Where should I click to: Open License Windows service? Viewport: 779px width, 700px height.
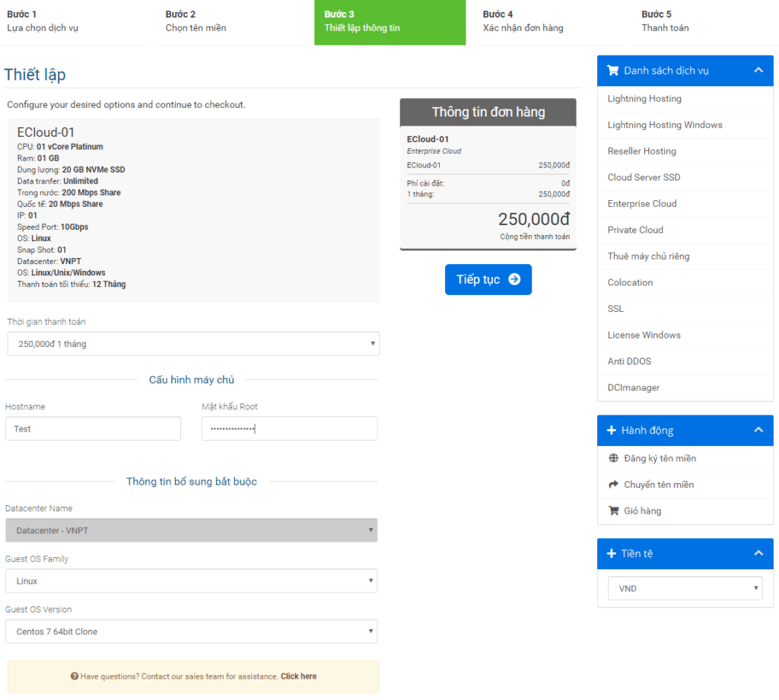[x=685, y=336]
